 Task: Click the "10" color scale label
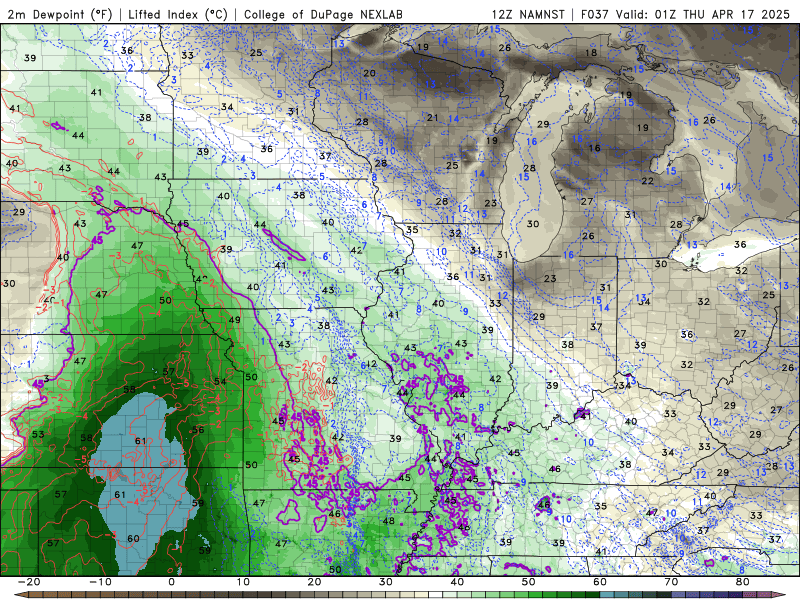[x=243, y=582]
